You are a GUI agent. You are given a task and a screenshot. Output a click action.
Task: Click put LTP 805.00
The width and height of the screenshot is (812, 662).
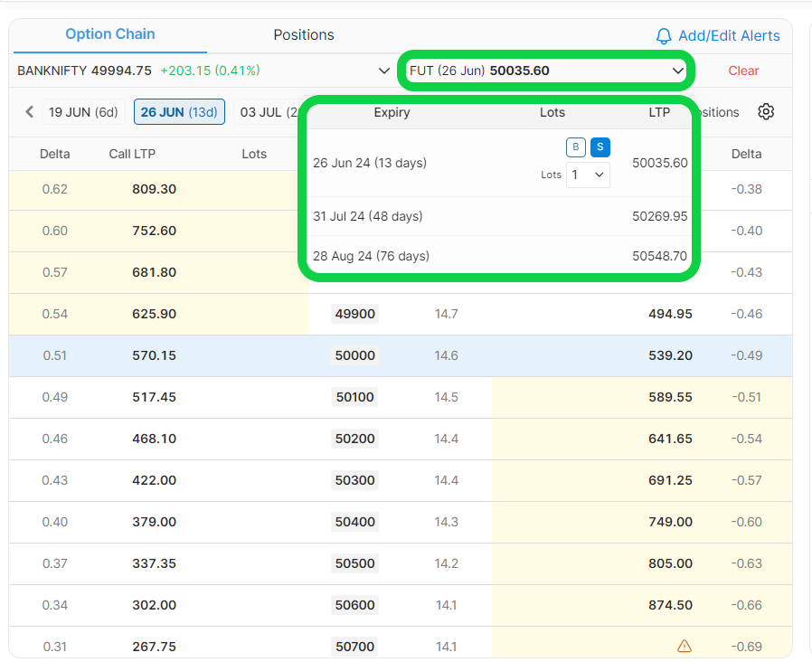(670, 563)
